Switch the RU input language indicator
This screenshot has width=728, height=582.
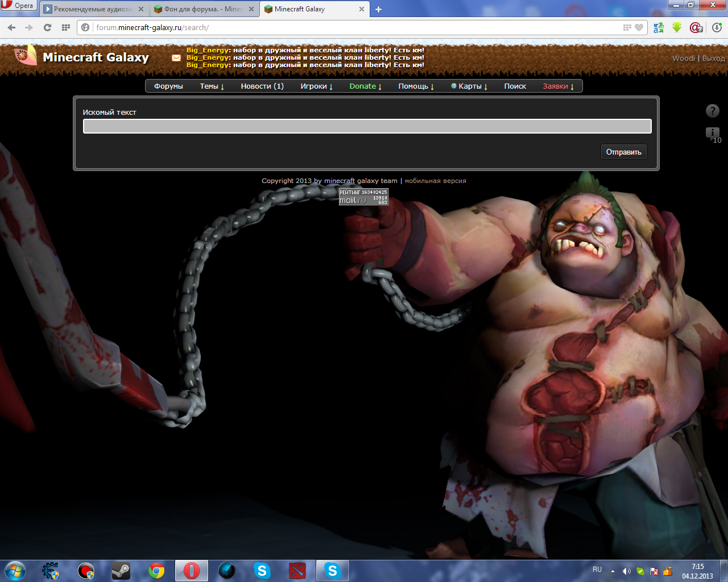pyautogui.click(x=597, y=569)
